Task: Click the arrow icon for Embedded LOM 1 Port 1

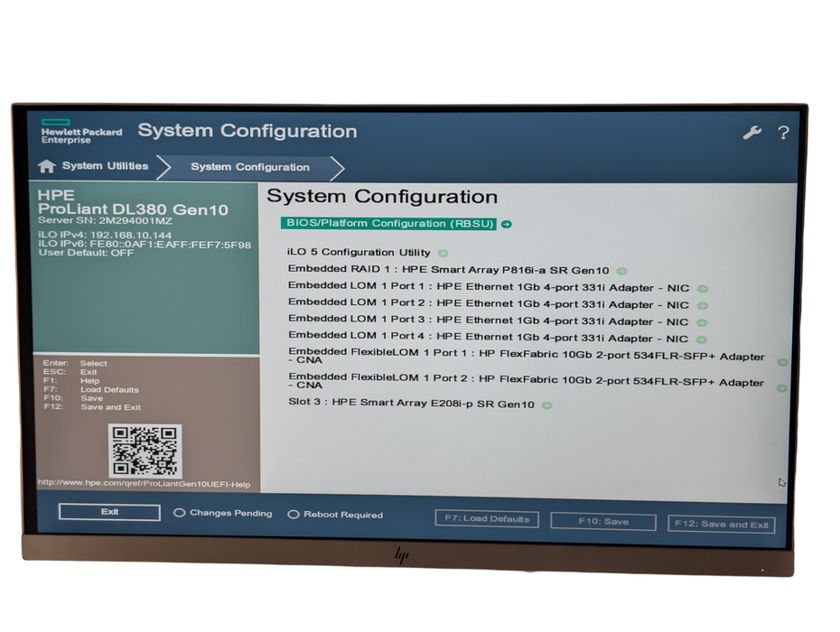Action: tap(703, 289)
